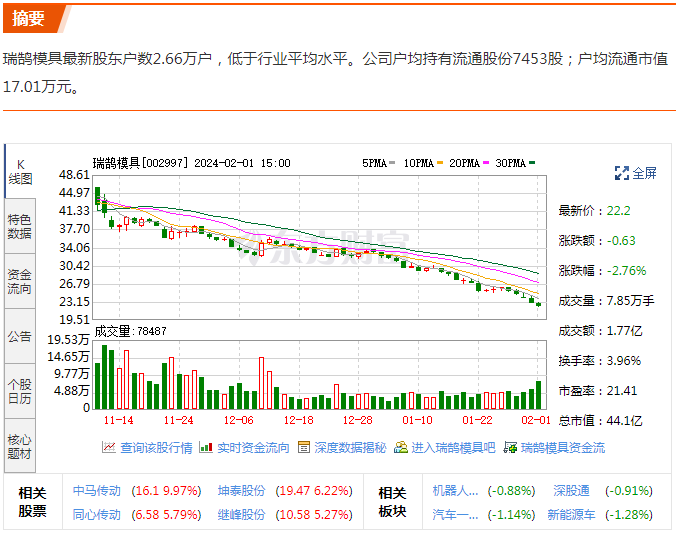Open related sector 新能源车
This screenshot has width=676, height=535.
[x=571, y=515]
